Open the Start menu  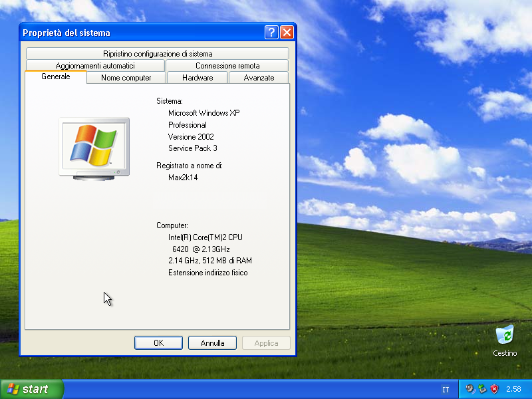pyautogui.click(x=32, y=389)
